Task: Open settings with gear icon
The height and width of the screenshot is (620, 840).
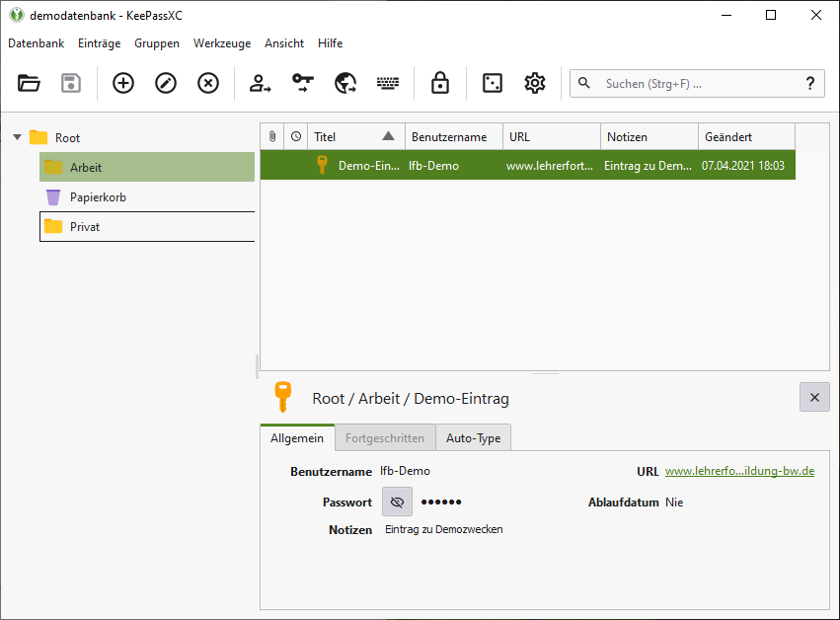Action: 535,84
